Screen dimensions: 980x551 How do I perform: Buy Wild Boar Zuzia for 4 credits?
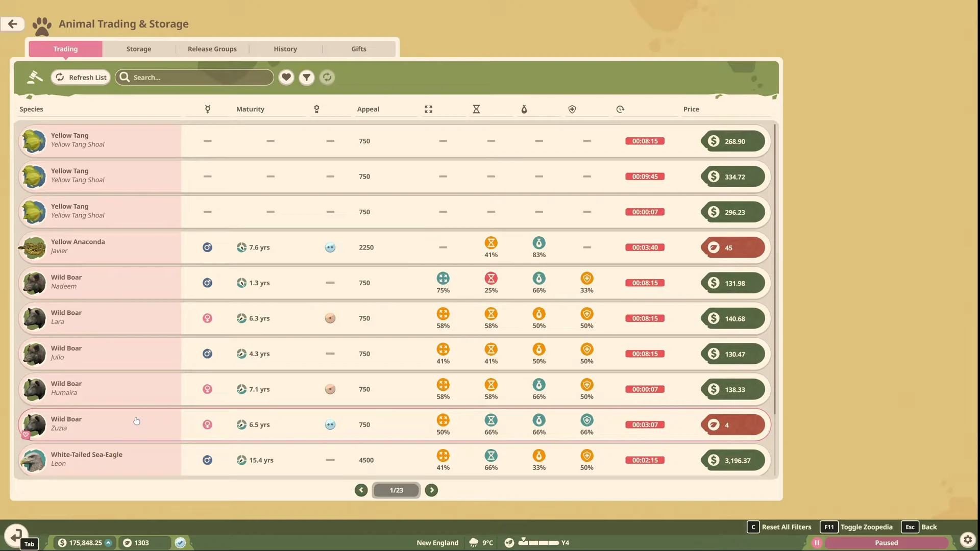click(x=732, y=424)
